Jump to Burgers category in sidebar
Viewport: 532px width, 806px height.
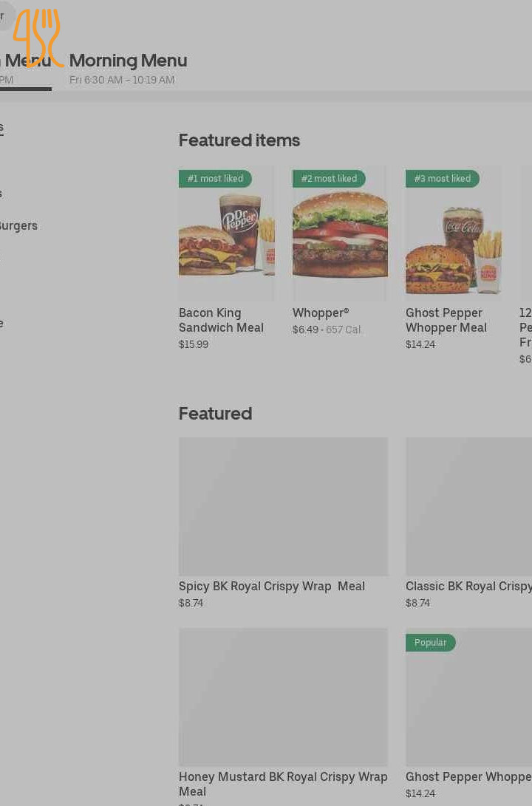[18, 225]
